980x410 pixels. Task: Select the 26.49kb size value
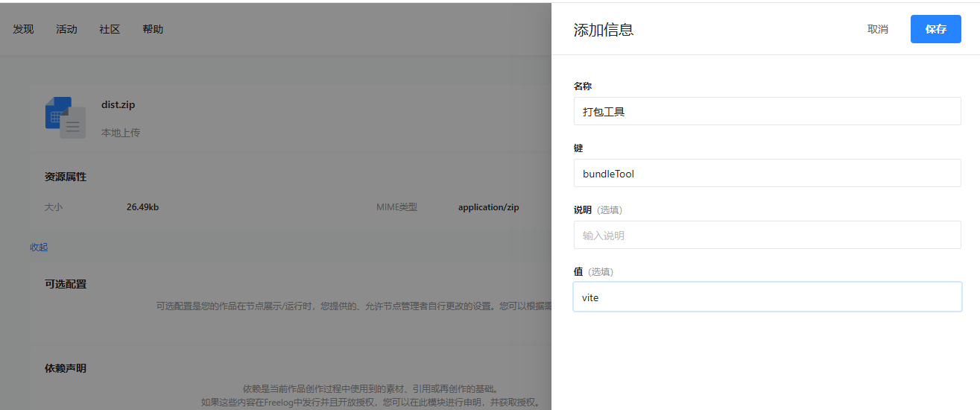coord(142,207)
